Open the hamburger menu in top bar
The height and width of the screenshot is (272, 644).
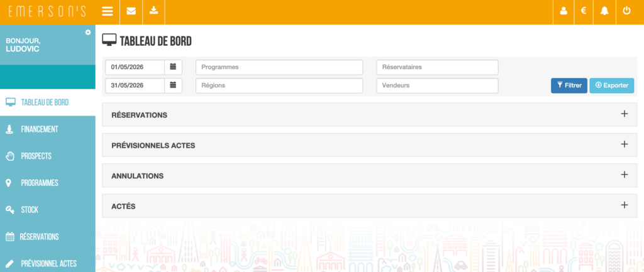(x=108, y=11)
